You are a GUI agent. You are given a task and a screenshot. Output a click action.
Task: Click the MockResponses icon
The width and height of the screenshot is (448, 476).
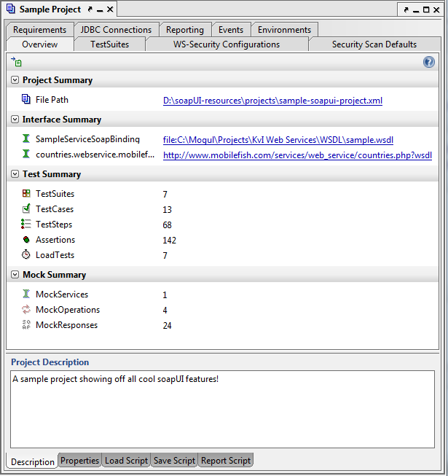26,324
